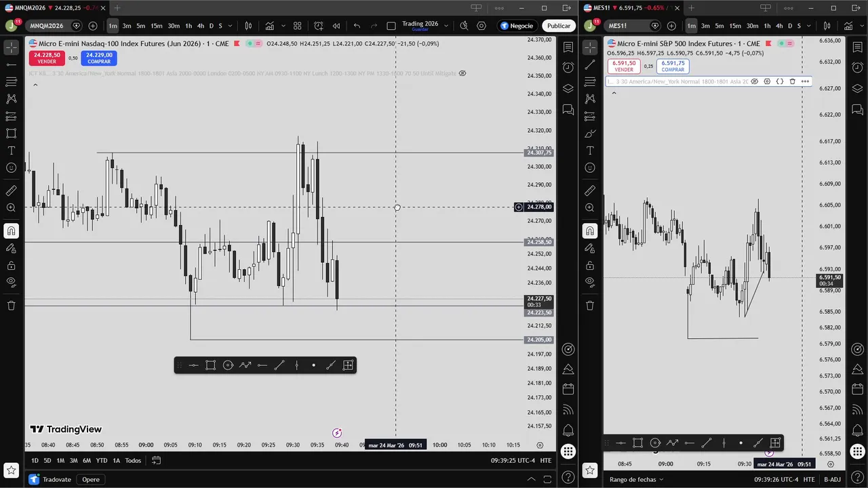Select 1D range in MNQM2026 bottom bar
The height and width of the screenshot is (488, 868).
pyautogui.click(x=35, y=460)
